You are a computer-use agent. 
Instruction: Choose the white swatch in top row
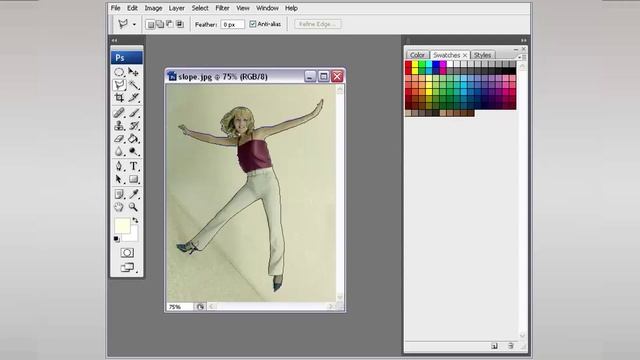pos(450,64)
